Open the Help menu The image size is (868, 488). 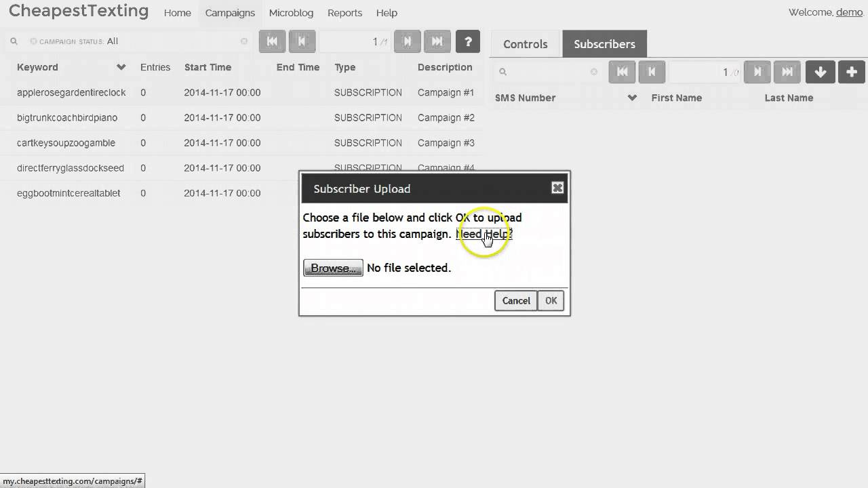[387, 13]
